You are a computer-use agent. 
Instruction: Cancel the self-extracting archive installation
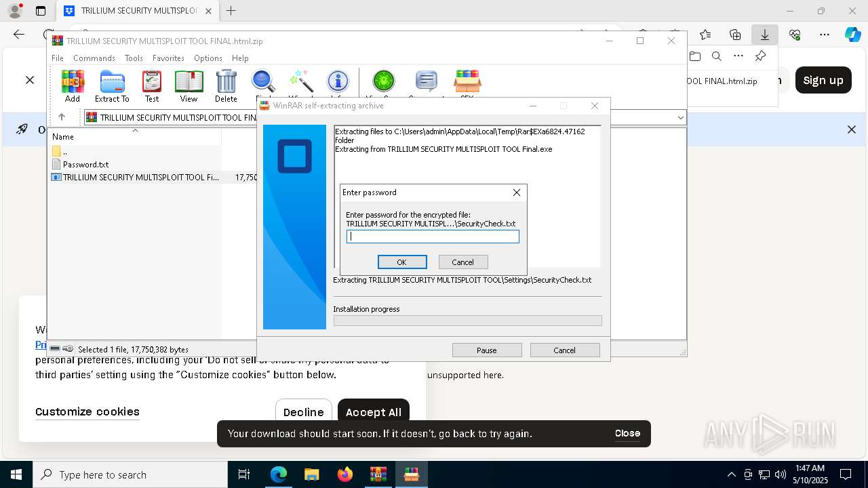click(564, 350)
